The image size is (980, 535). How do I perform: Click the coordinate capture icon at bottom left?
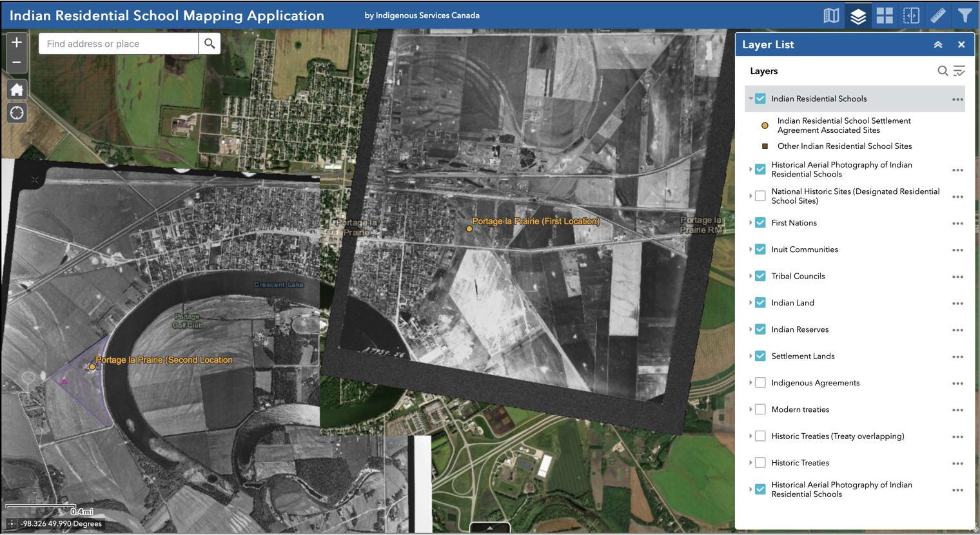(11, 524)
